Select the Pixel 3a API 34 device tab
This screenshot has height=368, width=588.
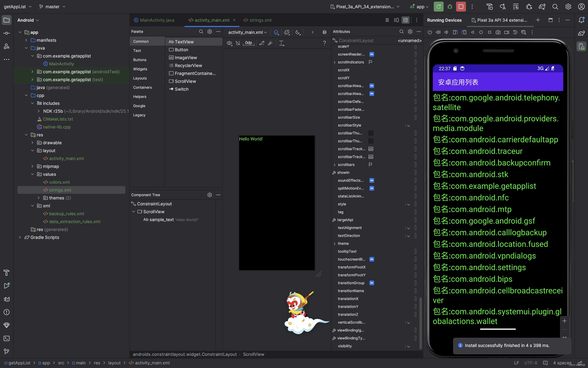click(500, 20)
